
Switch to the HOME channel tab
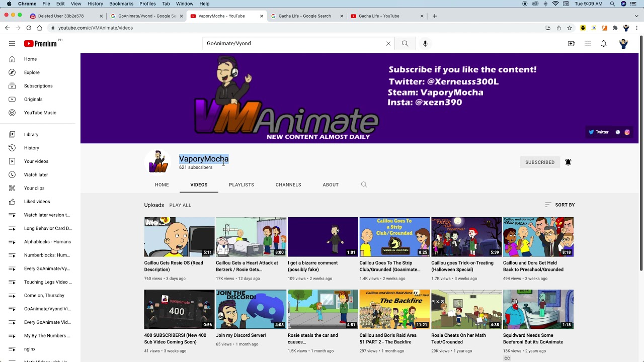pos(162,185)
